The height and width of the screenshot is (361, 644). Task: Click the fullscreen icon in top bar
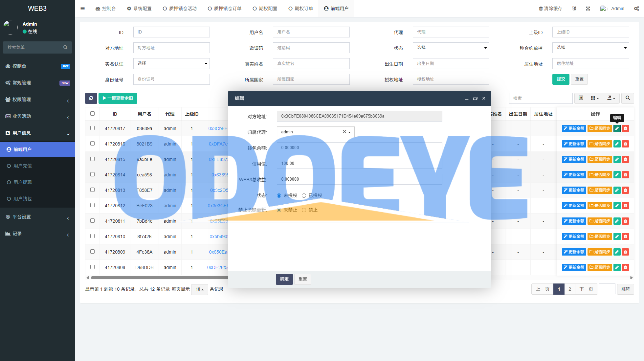pyautogui.click(x=588, y=9)
